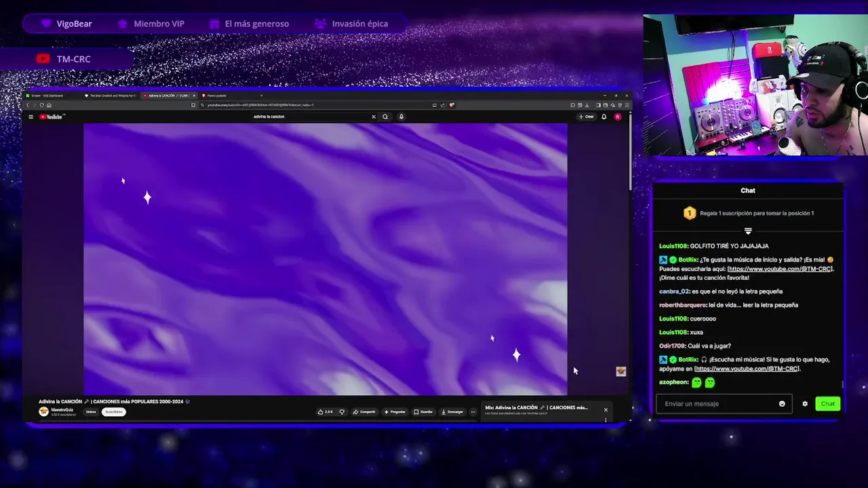Click the Unirse join button
The image size is (868, 488).
tap(91, 411)
